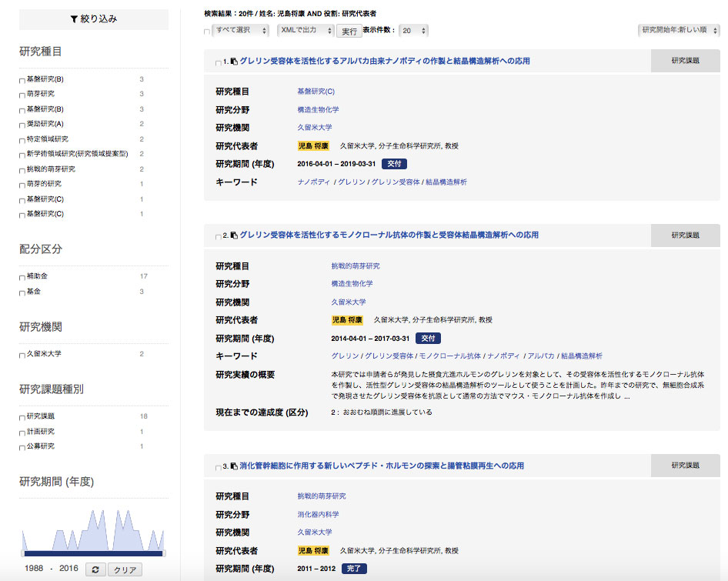Click the document icon beside result 2 title
The width and height of the screenshot is (728, 581).
tap(234, 235)
